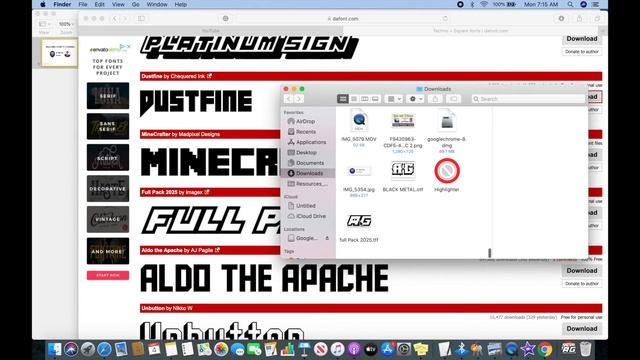Download the Platinum Sign font
The width and height of the screenshot is (640, 360).
tap(582, 39)
